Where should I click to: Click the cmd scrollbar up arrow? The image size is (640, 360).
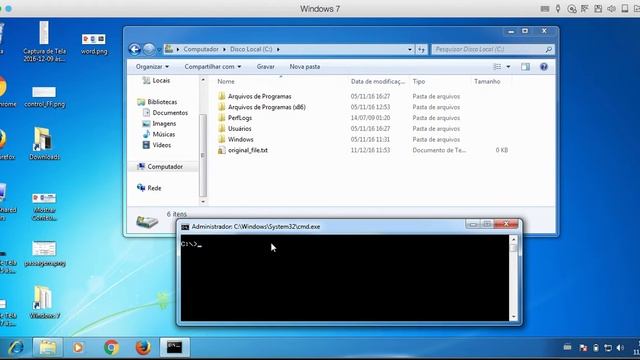514,239
